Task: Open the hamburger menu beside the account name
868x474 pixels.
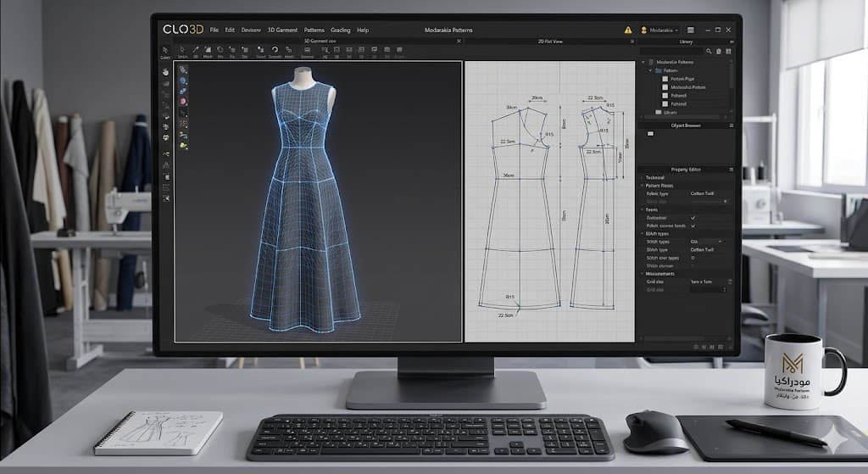Action: pyautogui.click(x=690, y=30)
